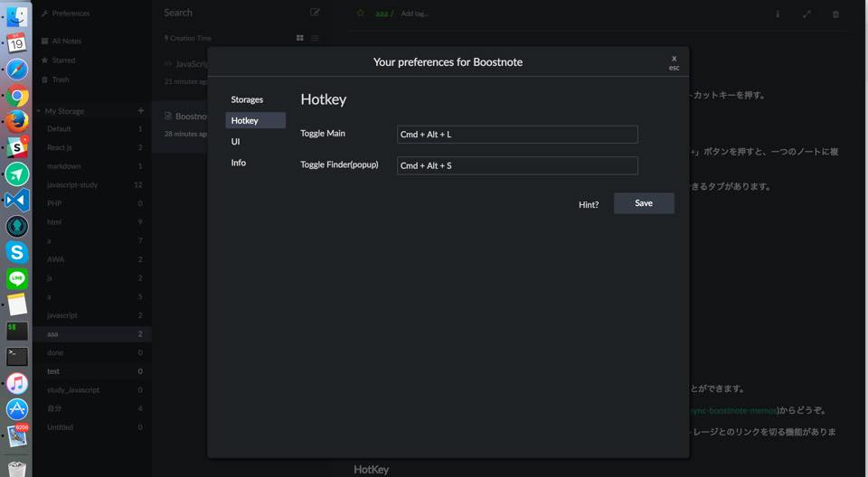Image resolution: width=868 pixels, height=477 pixels.
Task: Open the JavaScript note in the list
Action: [185, 72]
